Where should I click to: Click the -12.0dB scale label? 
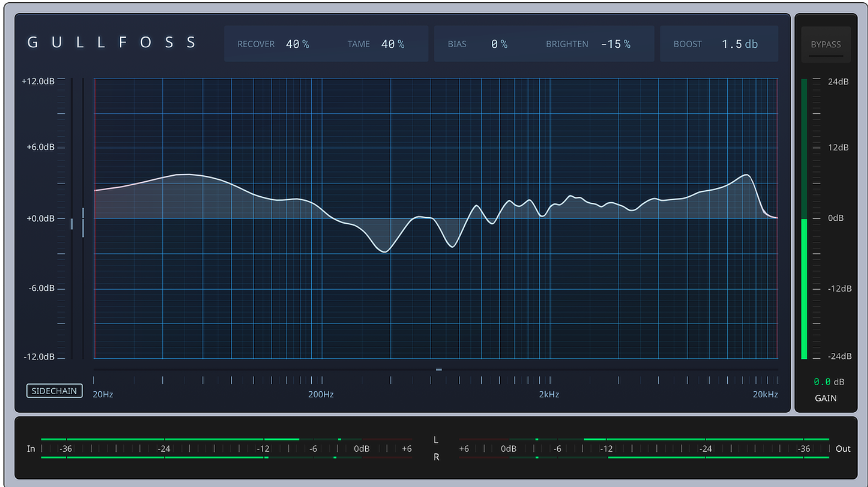coord(39,357)
